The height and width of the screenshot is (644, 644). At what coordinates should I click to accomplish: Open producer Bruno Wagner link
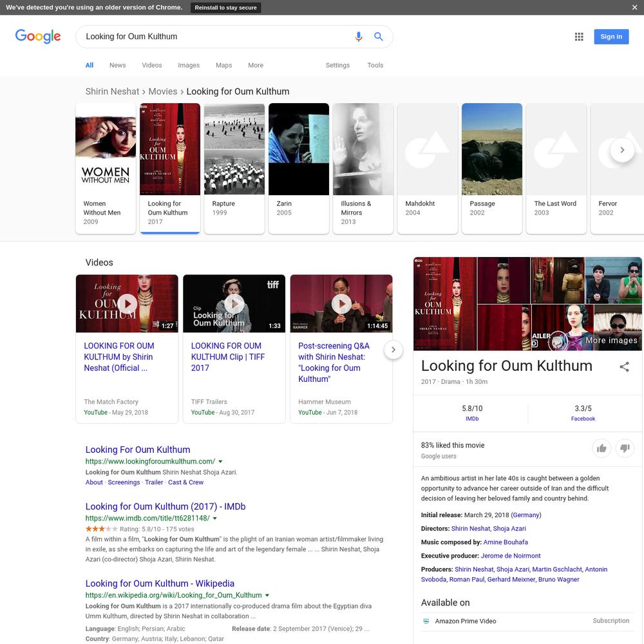tap(558, 580)
